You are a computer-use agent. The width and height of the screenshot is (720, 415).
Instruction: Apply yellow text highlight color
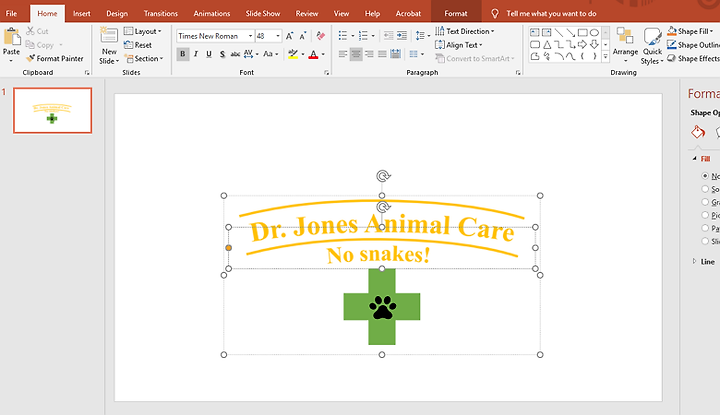coord(293,54)
